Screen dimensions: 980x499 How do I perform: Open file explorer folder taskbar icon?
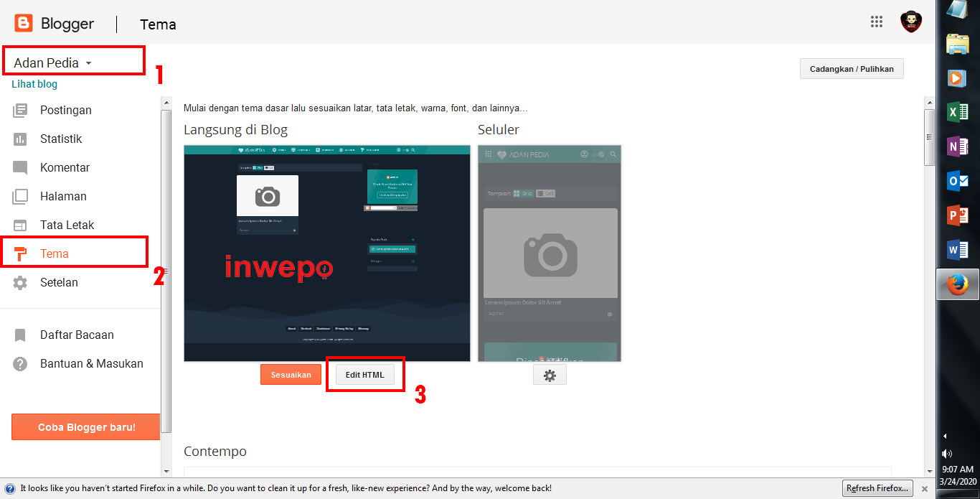958,44
